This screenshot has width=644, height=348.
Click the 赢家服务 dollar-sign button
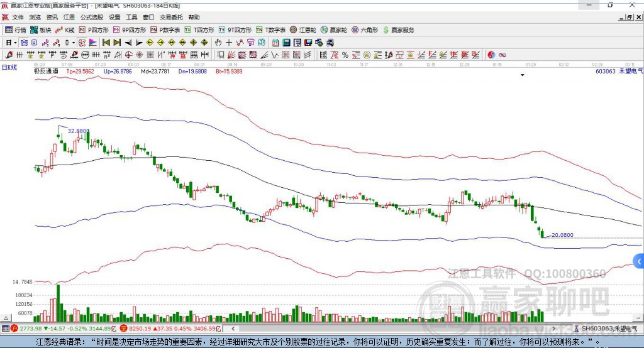398,30
